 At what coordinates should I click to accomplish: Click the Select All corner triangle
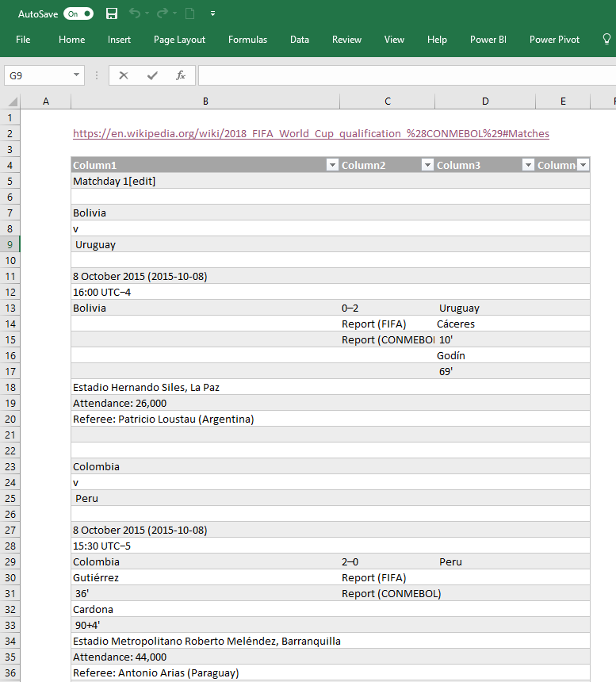tap(12, 102)
